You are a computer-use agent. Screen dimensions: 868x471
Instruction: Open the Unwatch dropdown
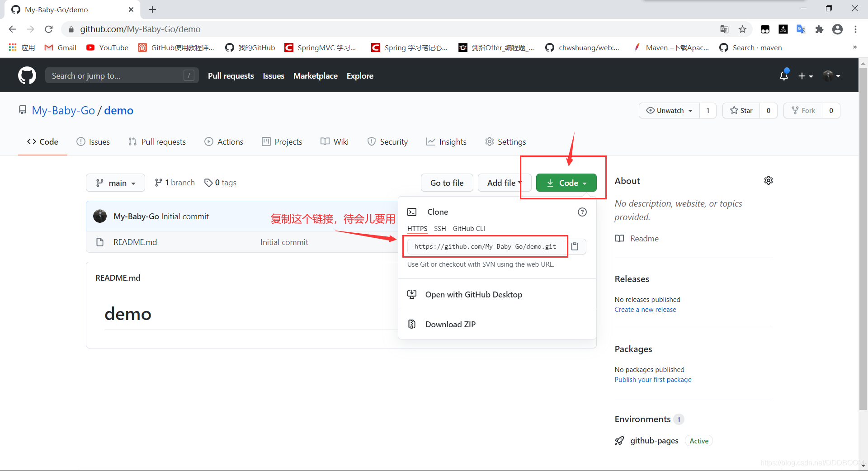pos(669,110)
